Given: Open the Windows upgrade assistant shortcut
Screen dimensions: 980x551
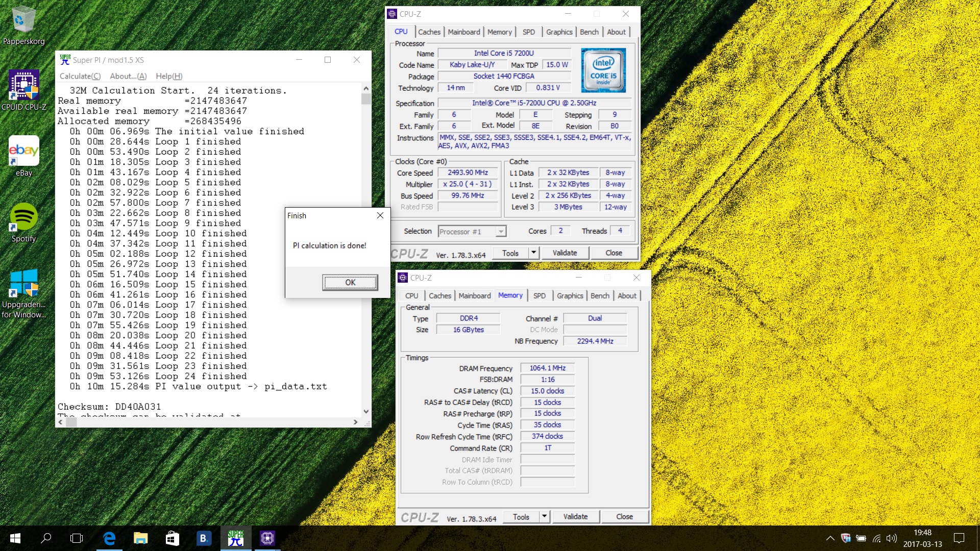Looking at the screenshot, I should 23,293.
